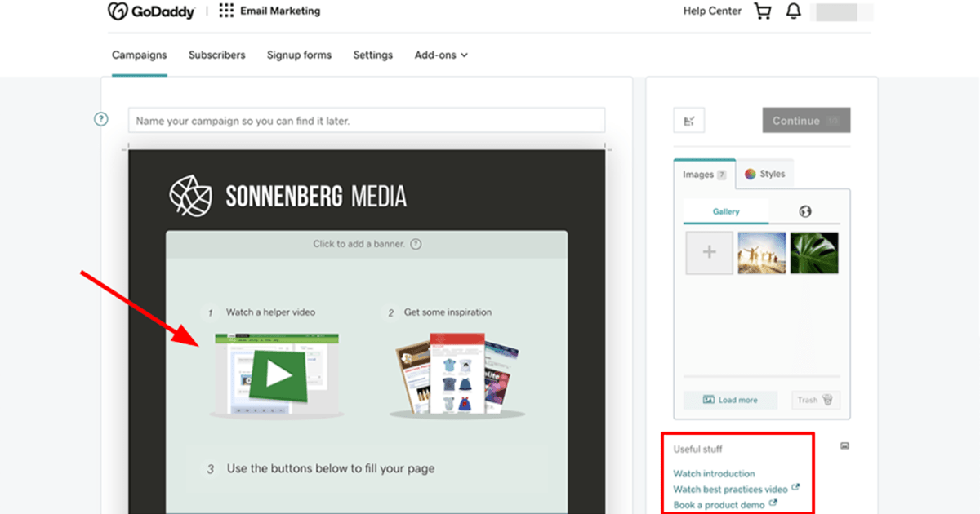Open the Help Center link
This screenshot has width=980, height=514.
coord(712,11)
